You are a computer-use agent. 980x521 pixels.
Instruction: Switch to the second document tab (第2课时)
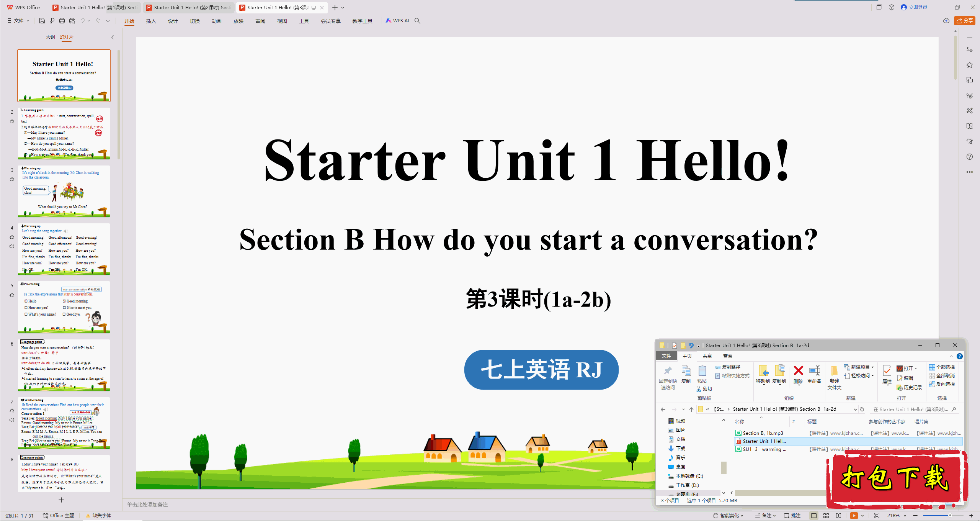(x=188, y=7)
